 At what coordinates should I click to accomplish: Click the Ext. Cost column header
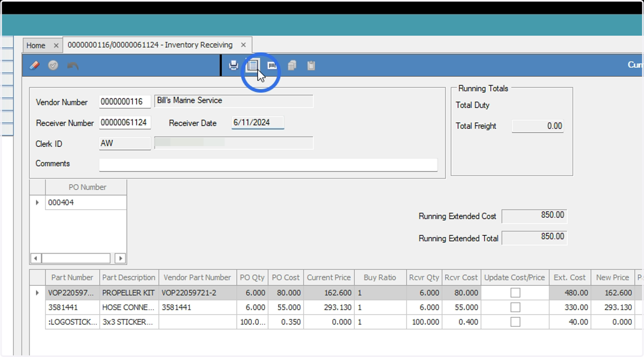(x=570, y=278)
